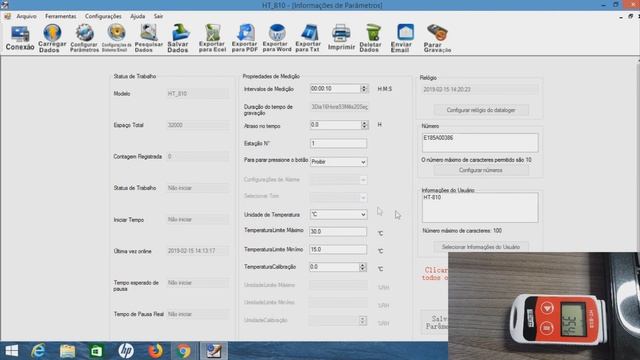Open the Conexão toolbar icon
Image resolution: width=640 pixels, height=360 pixels.
click(20, 38)
